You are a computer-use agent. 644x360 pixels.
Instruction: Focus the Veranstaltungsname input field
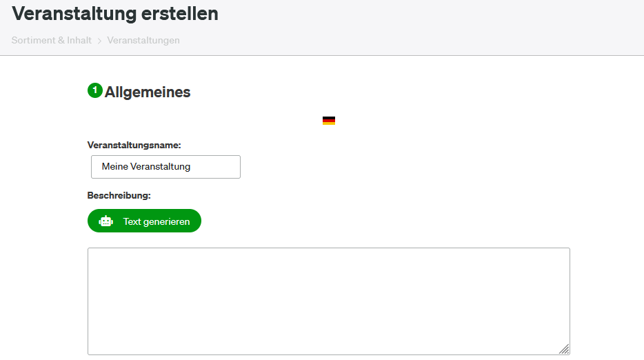click(165, 167)
